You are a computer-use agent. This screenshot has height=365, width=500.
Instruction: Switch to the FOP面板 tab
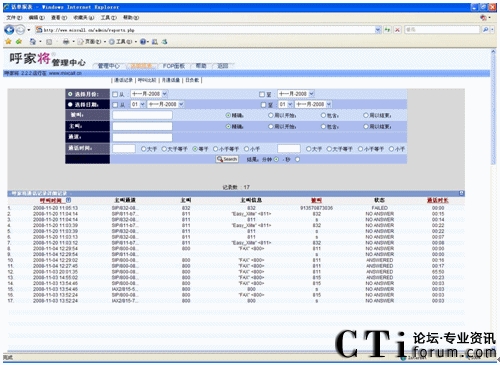point(174,66)
